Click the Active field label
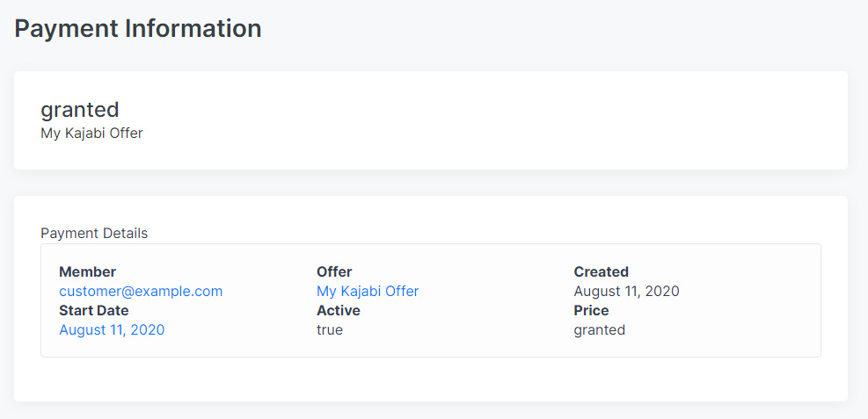868x419 pixels. 339,311
